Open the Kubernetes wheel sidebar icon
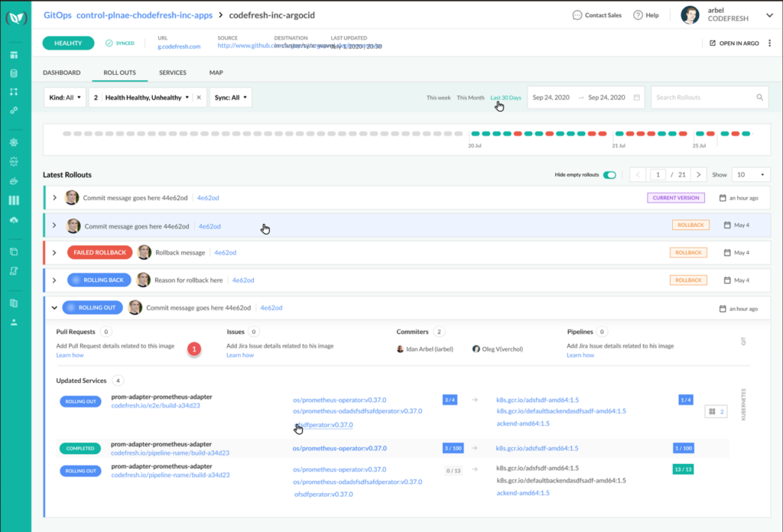 tap(14, 142)
